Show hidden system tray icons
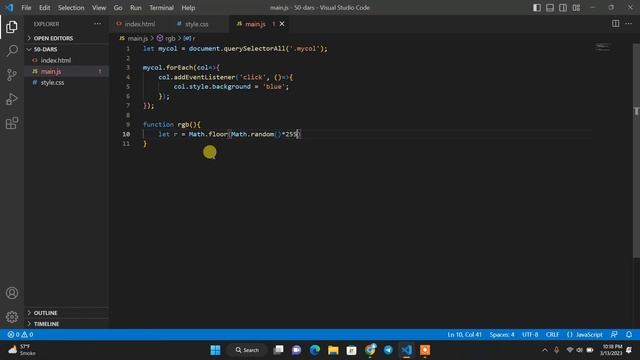640x360 pixels. click(545, 350)
